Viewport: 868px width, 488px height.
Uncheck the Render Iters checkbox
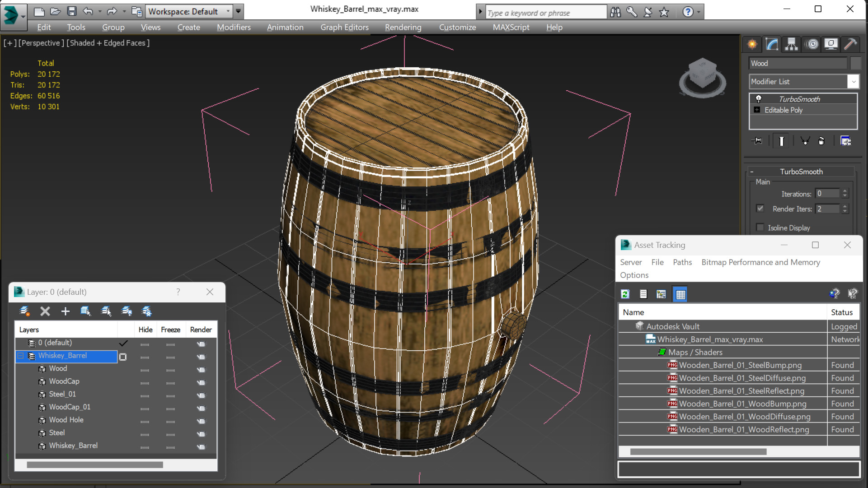(760, 209)
